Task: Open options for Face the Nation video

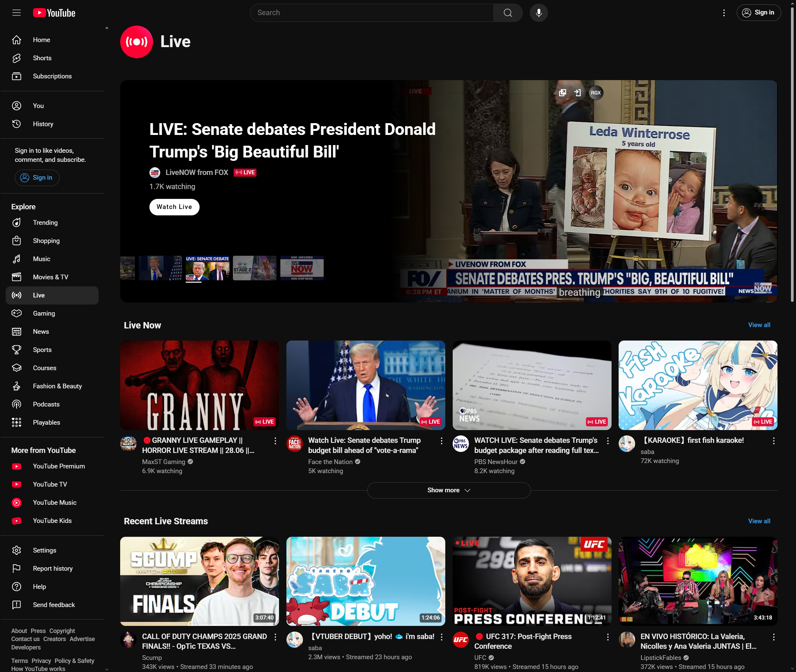Action: [x=441, y=441]
